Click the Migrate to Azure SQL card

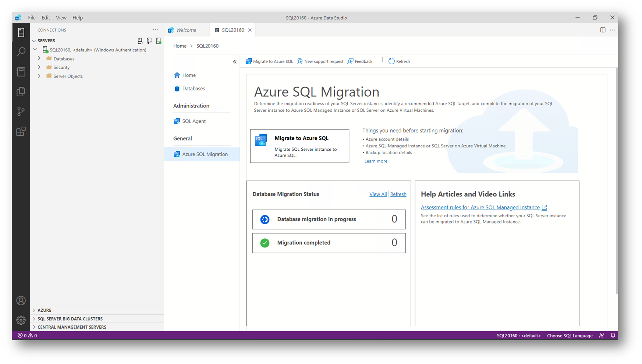(299, 146)
